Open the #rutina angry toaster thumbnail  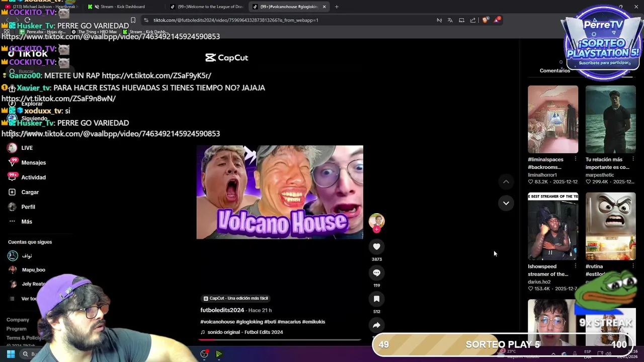coord(610,226)
